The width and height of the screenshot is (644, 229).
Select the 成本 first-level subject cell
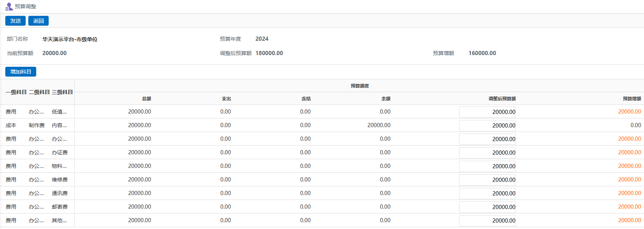11,125
